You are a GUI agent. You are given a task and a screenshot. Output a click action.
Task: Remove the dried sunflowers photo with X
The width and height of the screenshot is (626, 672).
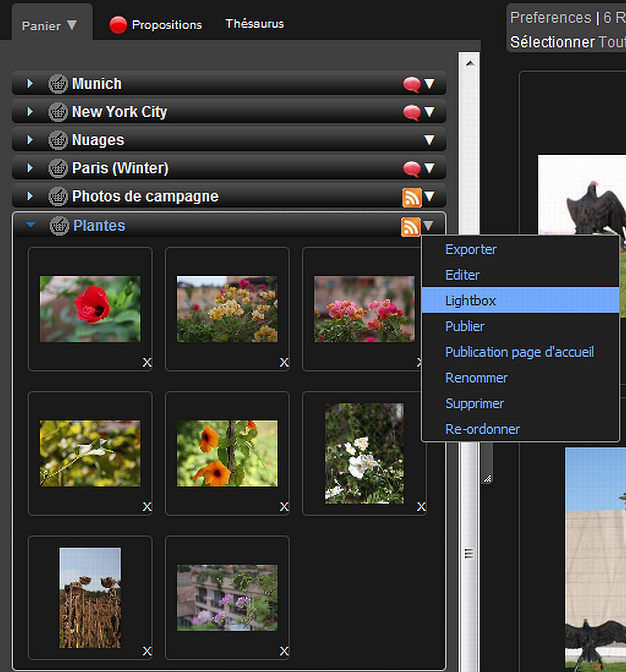(147, 651)
